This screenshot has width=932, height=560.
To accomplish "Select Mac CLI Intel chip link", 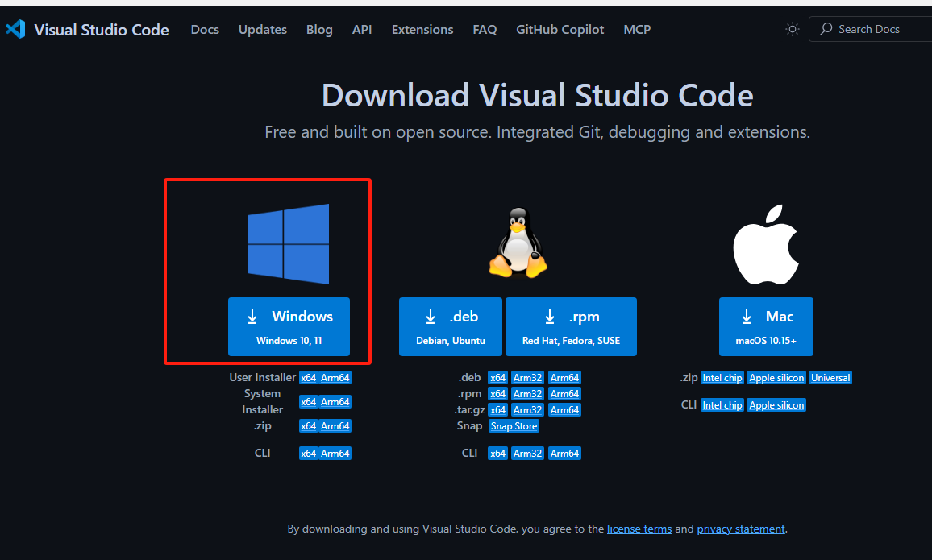I will tap(722, 405).
